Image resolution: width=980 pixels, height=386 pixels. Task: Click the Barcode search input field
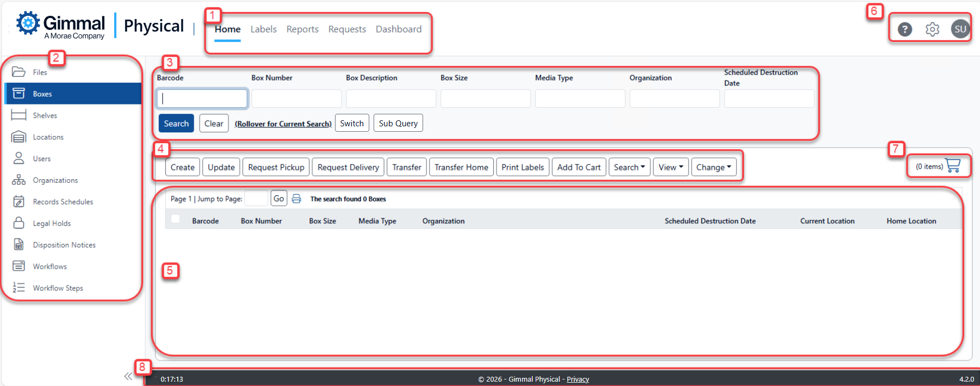pos(202,99)
